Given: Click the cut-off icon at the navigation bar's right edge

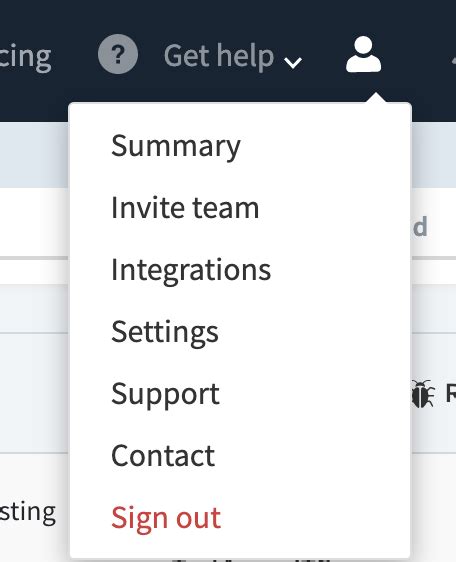Looking at the screenshot, I should coord(453,59).
